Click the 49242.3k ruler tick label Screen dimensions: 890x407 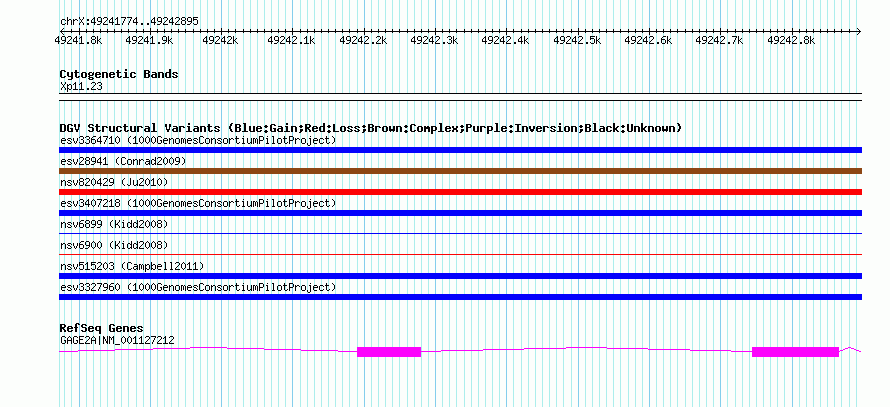(434, 40)
